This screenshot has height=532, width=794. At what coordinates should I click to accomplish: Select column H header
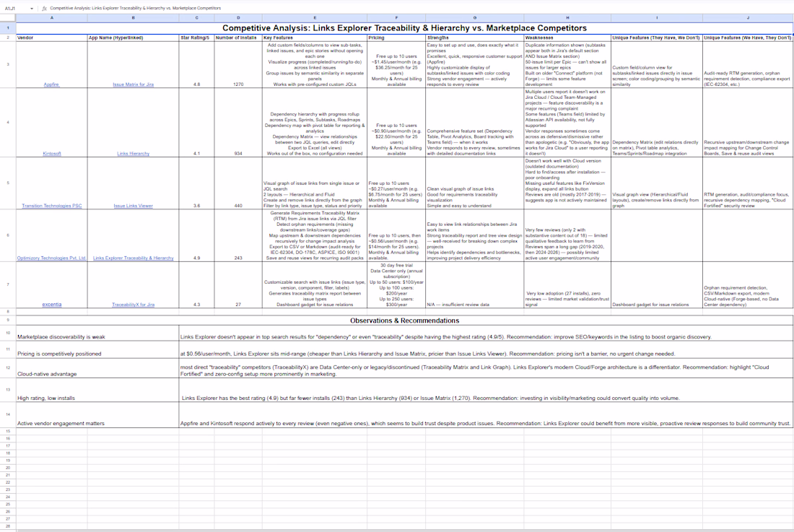click(567, 18)
